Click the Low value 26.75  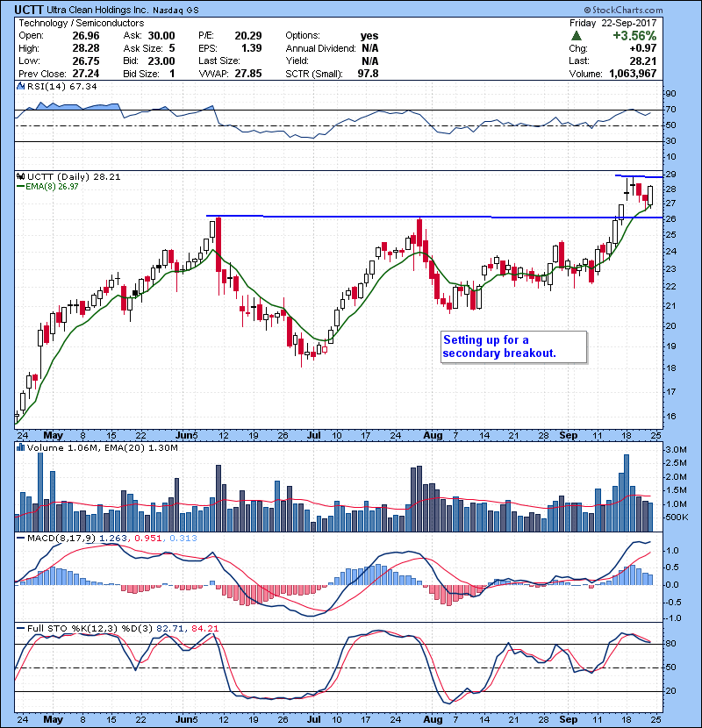point(85,61)
